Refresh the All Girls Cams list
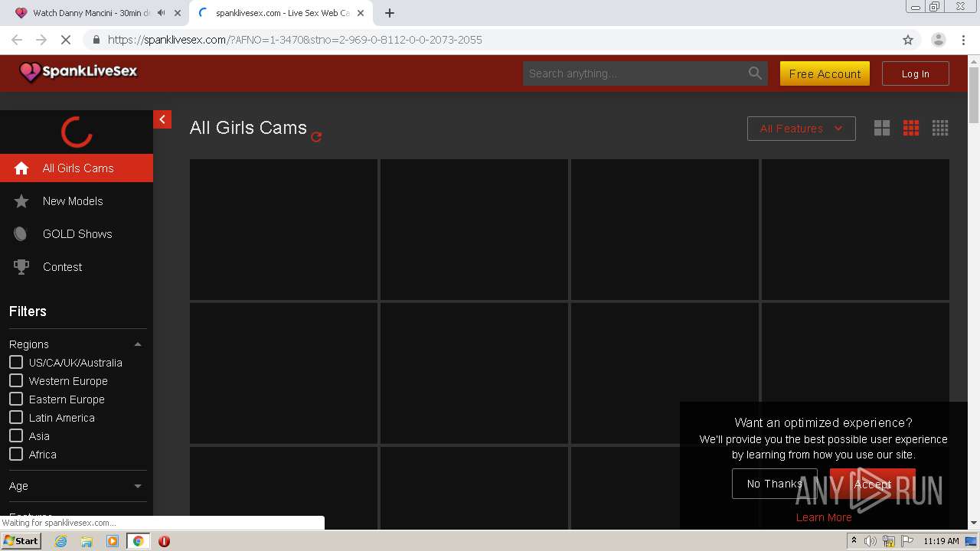 tap(316, 137)
